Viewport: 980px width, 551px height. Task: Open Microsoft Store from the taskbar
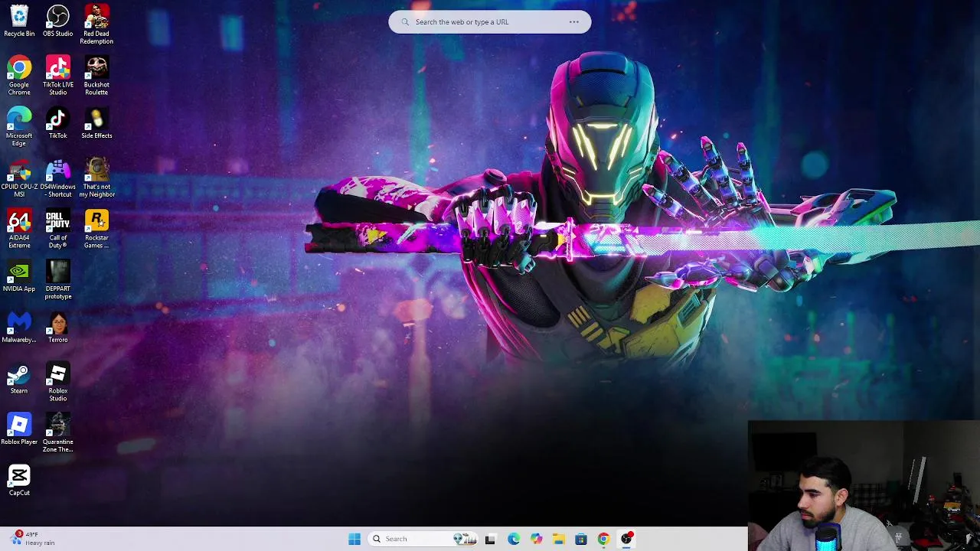coord(581,539)
